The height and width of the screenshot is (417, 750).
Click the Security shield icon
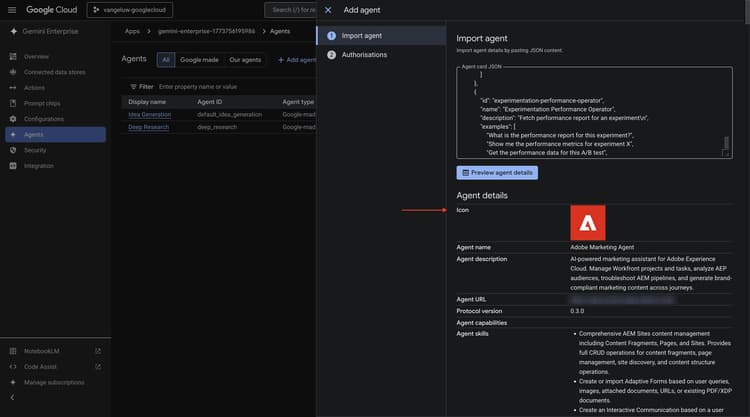pyautogui.click(x=13, y=150)
